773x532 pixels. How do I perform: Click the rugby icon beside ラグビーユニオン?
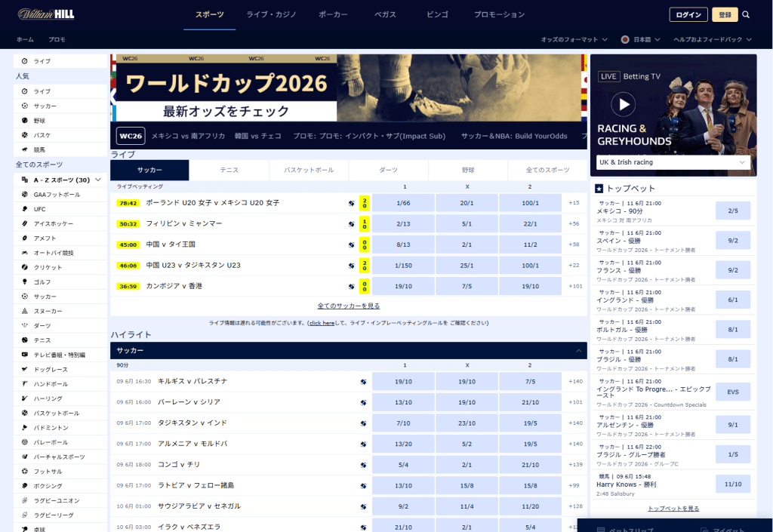pyautogui.click(x=25, y=500)
